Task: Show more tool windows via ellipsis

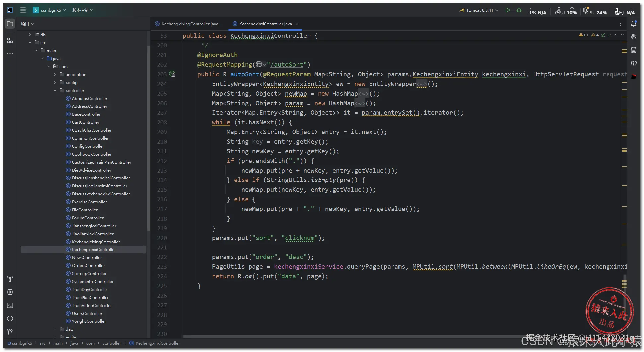Action: [x=10, y=54]
